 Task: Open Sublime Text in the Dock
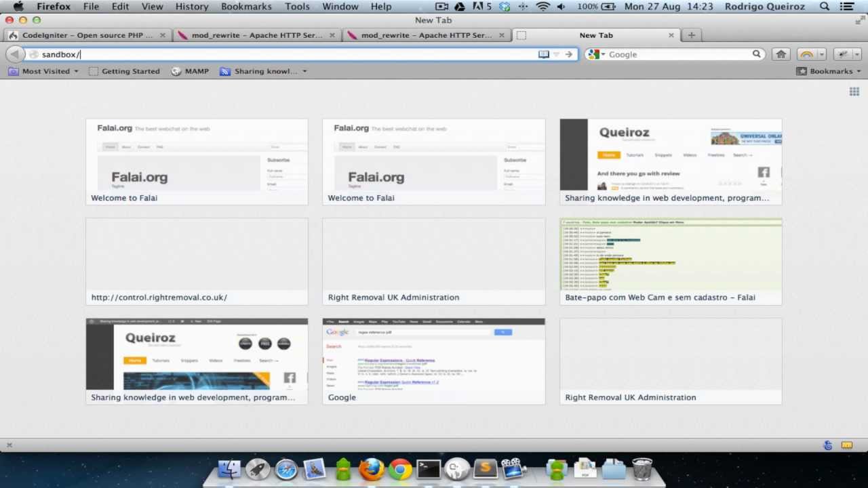[x=486, y=469]
